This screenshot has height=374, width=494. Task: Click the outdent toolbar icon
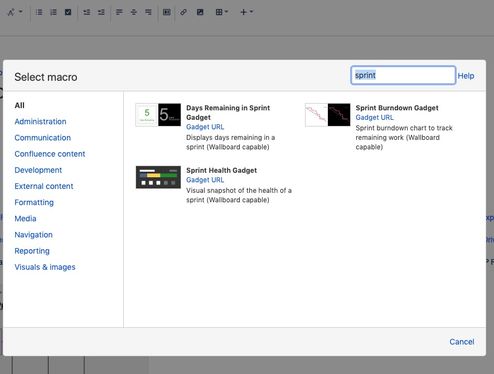[x=87, y=12]
